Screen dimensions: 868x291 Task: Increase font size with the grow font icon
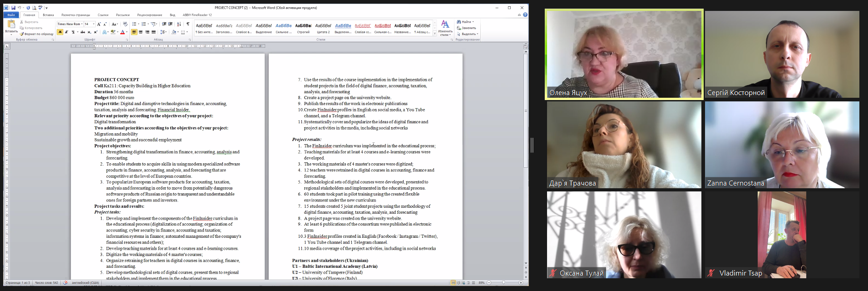[x=99, y=24]
